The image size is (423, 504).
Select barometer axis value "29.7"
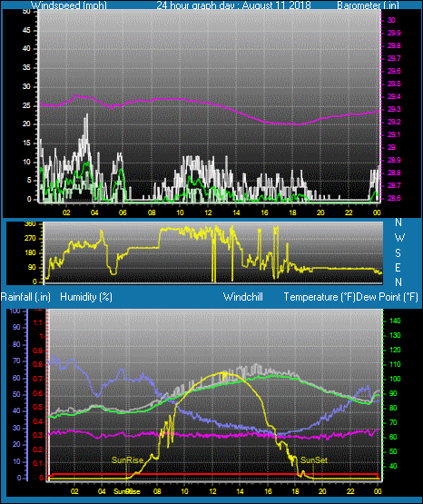(x=394, y=58)
